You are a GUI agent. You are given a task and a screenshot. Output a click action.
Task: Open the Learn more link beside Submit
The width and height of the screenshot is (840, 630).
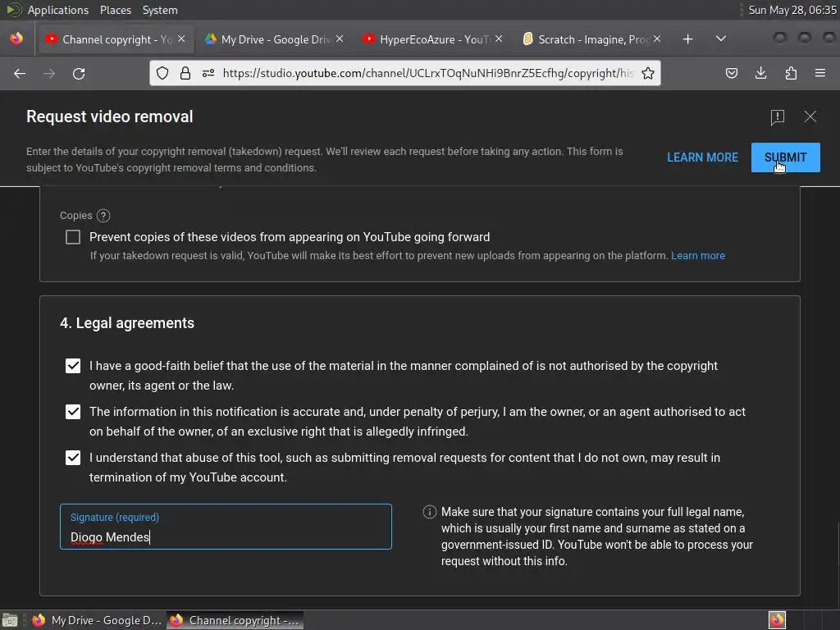(702, 157)
